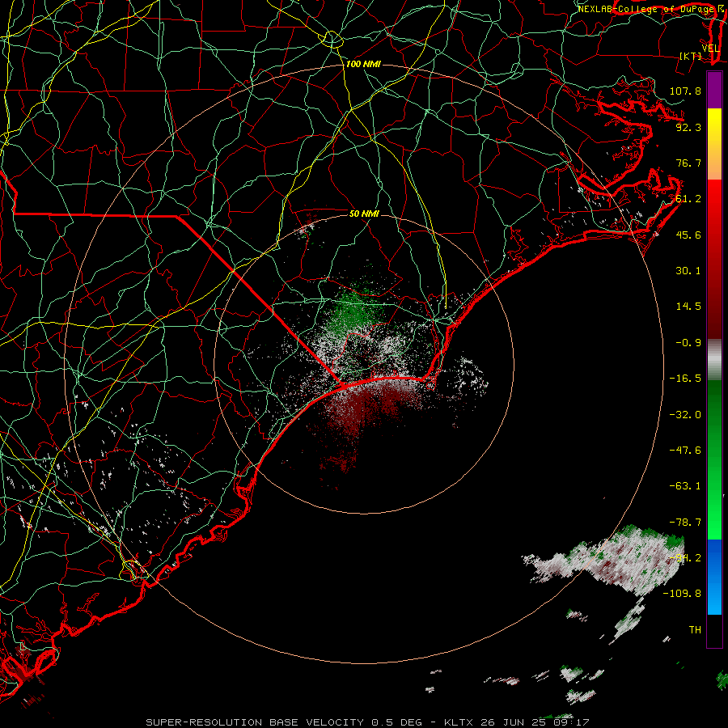
Task: Click the [KT] units label
Action: (690, 56)
